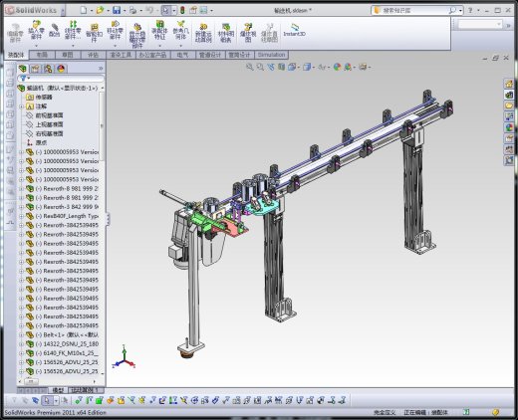Viewport: 518px width, 420px height.
Task: Switch to the Simulation ribbon tab
Action: (271, 55)
